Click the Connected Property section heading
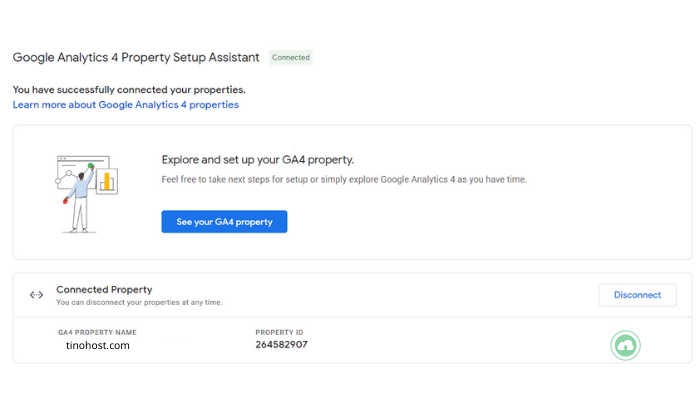This screenshot has height=400, width=700. click(x=104, y=289)
